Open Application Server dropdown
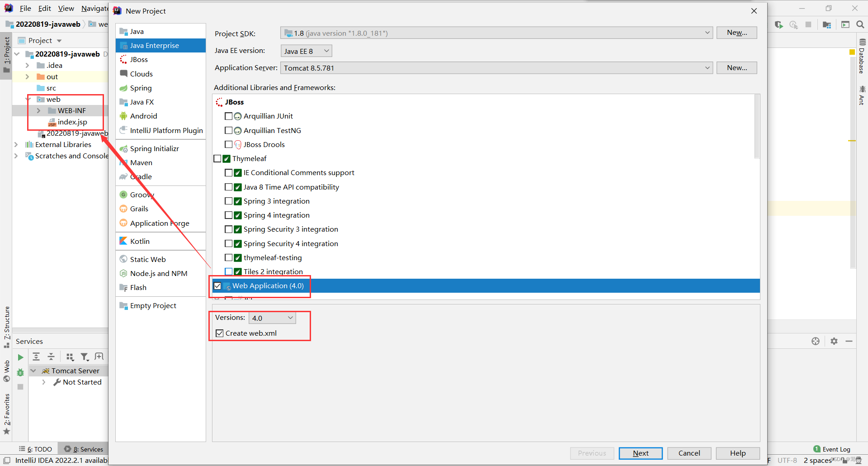Image resolution: width=868 pixels, height=466 pixels. coord(496,68)
